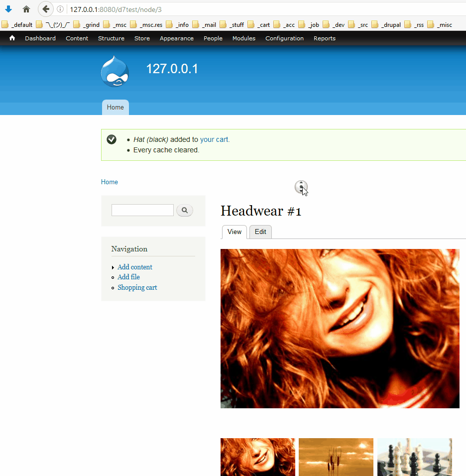Open the Add file link

pos(129,277)
